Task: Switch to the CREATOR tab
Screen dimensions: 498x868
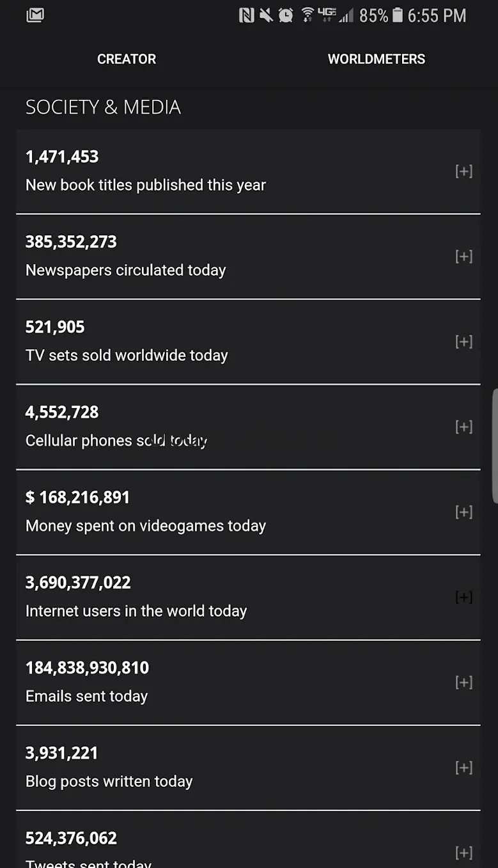Action: (127, 59)
